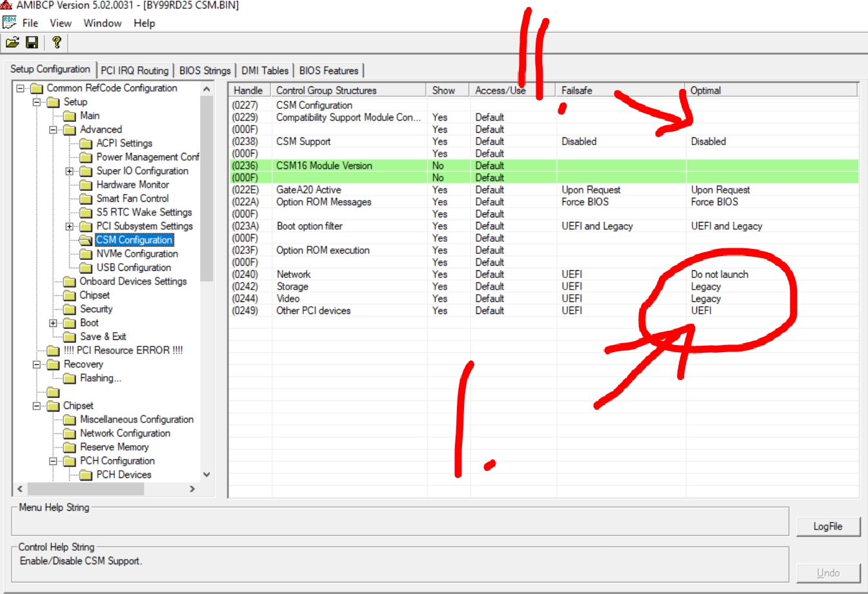Click the Network Configuration folder icon
This screenshot has height=594, width=868.
click(x=70, y=433)
